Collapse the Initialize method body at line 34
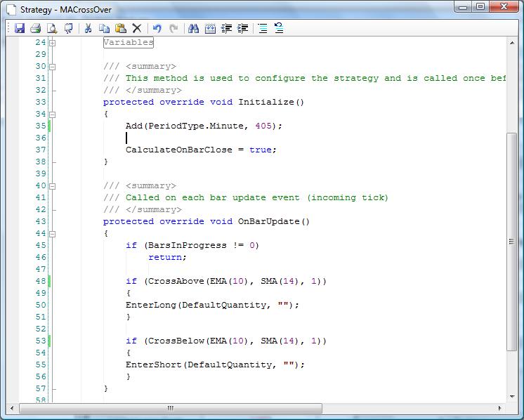 click(x=53, y=114)
